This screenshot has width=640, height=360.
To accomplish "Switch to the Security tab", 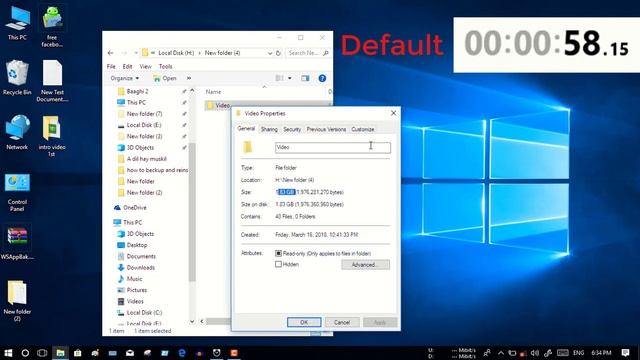I will point(292,129).
